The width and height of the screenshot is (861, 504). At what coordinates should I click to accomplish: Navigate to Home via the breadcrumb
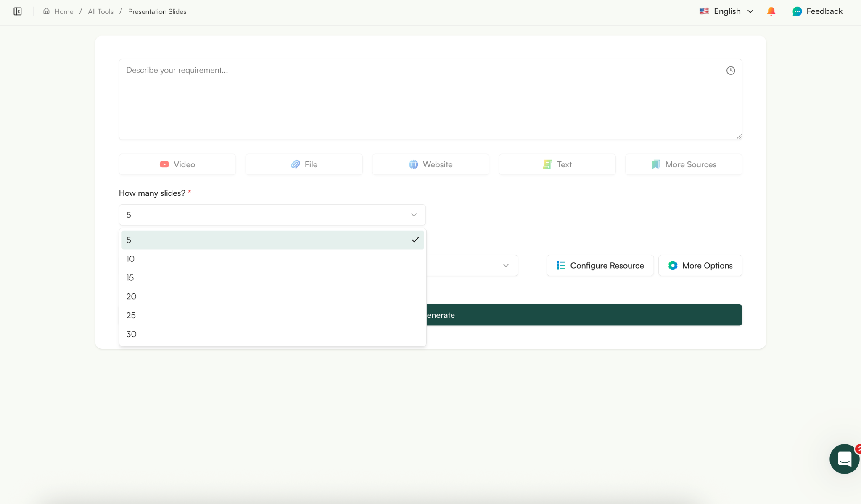click(x=63, y=11)
